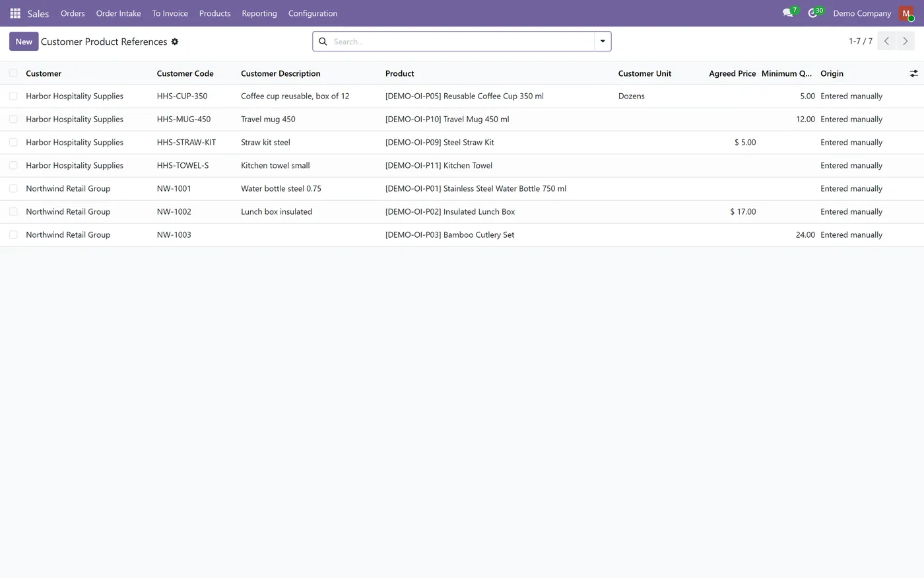Open the Products menu

click(215, 13)
